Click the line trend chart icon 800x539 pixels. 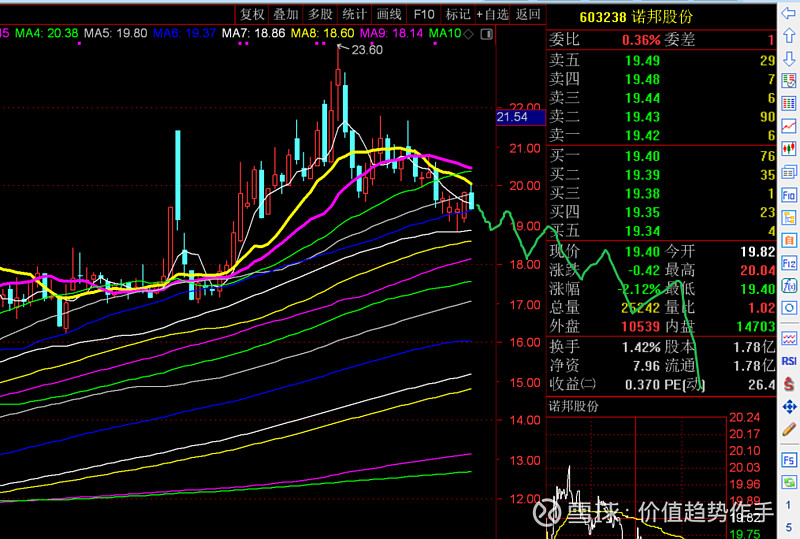click(789, 119)
